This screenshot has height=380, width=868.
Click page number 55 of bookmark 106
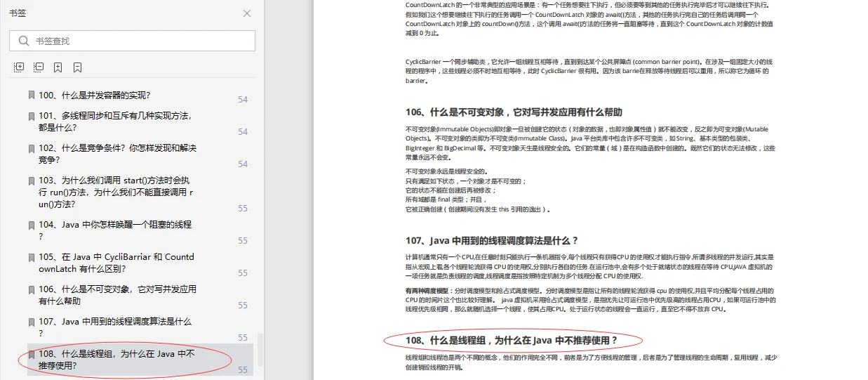(243, 306)
